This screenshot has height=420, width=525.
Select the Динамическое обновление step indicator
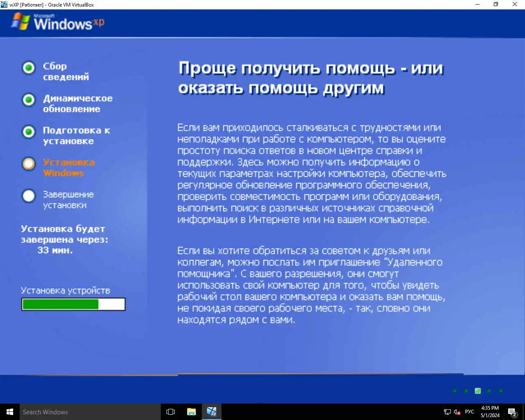tap(29, 100)
